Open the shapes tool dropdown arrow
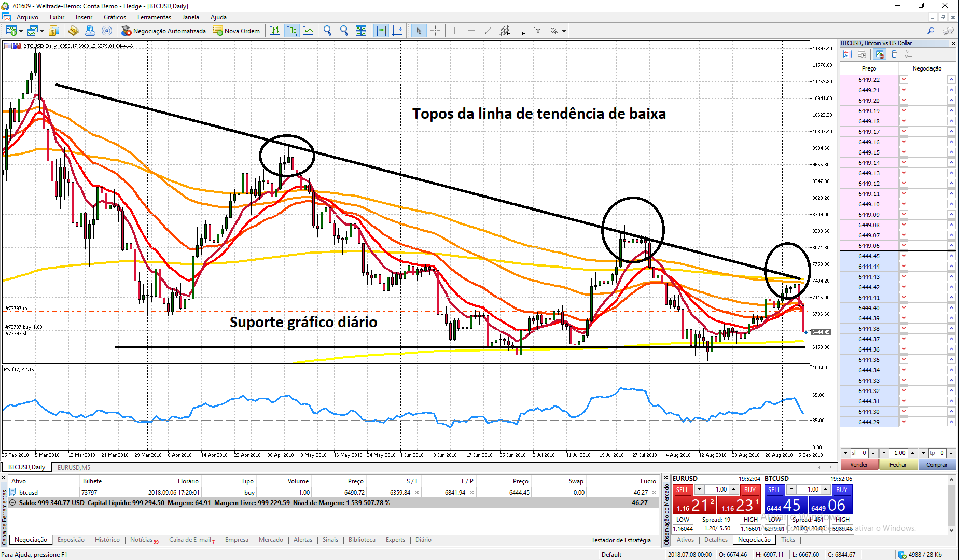The image size is (959, 560). click(564, 31)
